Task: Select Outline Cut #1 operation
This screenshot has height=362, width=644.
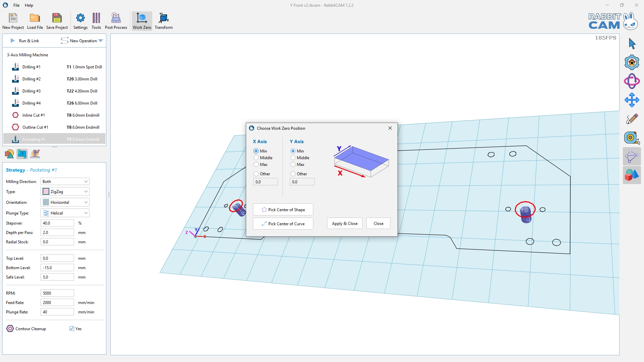Action: (35, 127)
